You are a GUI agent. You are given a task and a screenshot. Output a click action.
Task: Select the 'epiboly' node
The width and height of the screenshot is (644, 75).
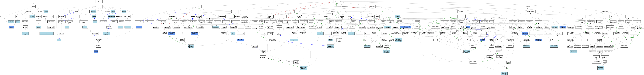(x=224, y=40)
